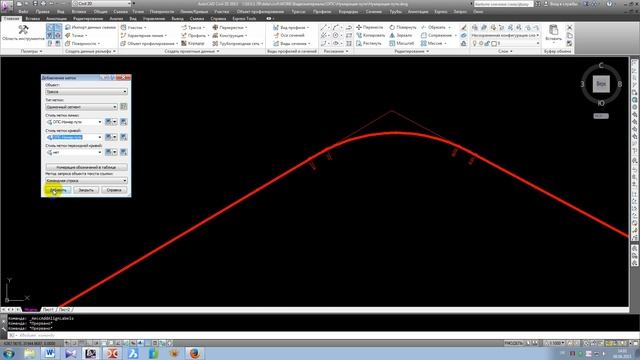This screenshot has width=640, height=360.
Task: Select the Копировать (copy) tool
Action: (370, 36)
